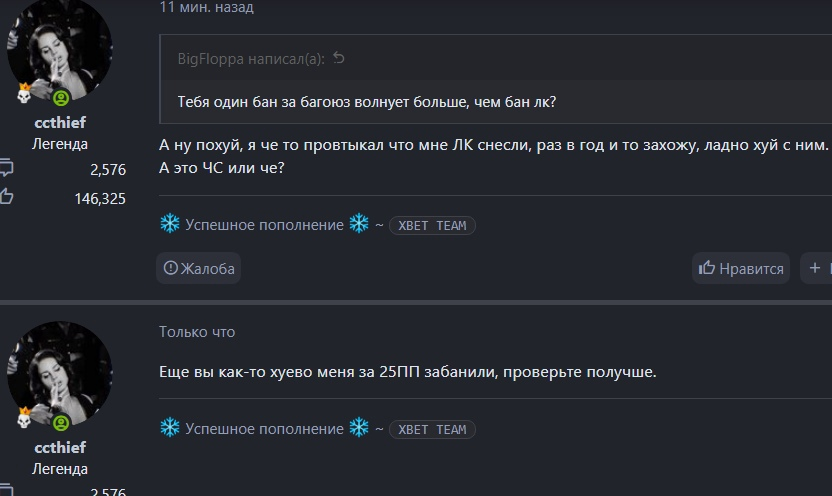Screen dimensions: 832x496
Task: Click the plus icon button next to Нравится
Action: click(x=816, y=268)
